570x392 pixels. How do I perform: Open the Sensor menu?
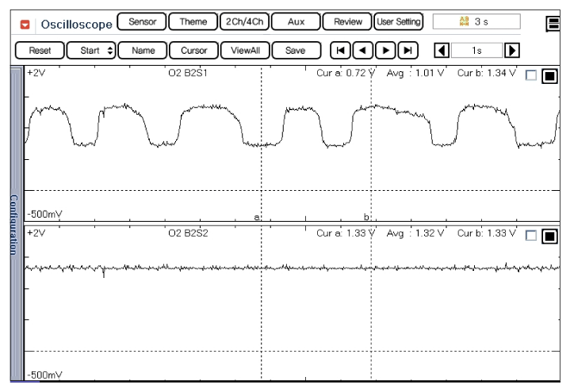pos(142,21)
